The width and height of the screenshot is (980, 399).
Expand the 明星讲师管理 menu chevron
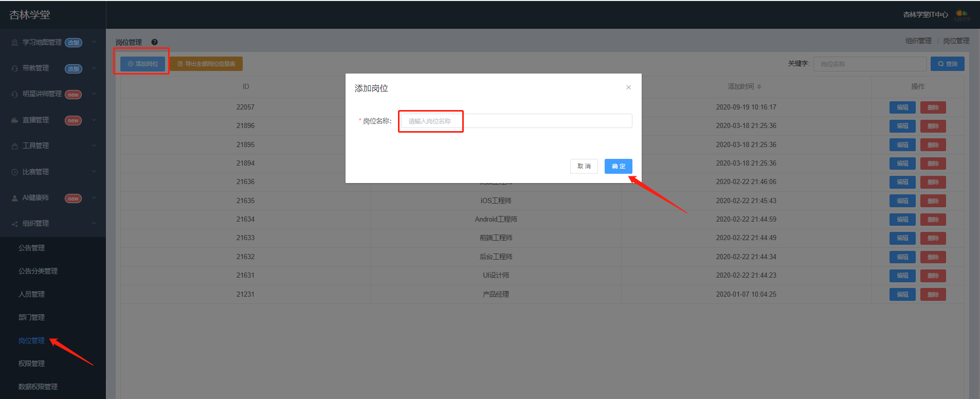(94, 94)
